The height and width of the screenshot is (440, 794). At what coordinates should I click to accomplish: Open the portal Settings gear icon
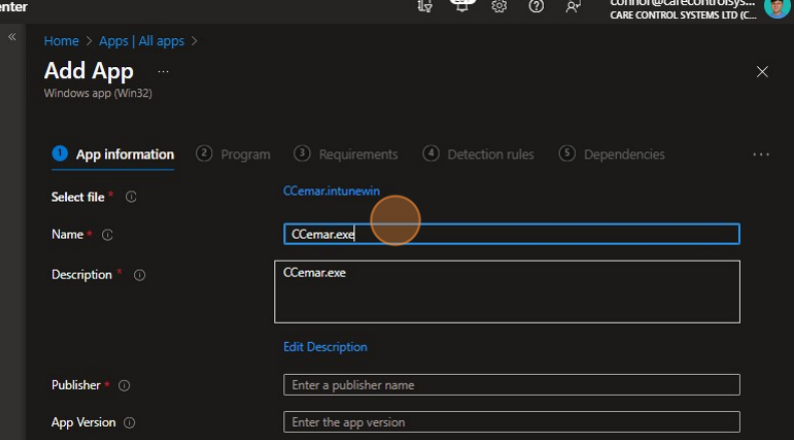[x=499, y=6]
